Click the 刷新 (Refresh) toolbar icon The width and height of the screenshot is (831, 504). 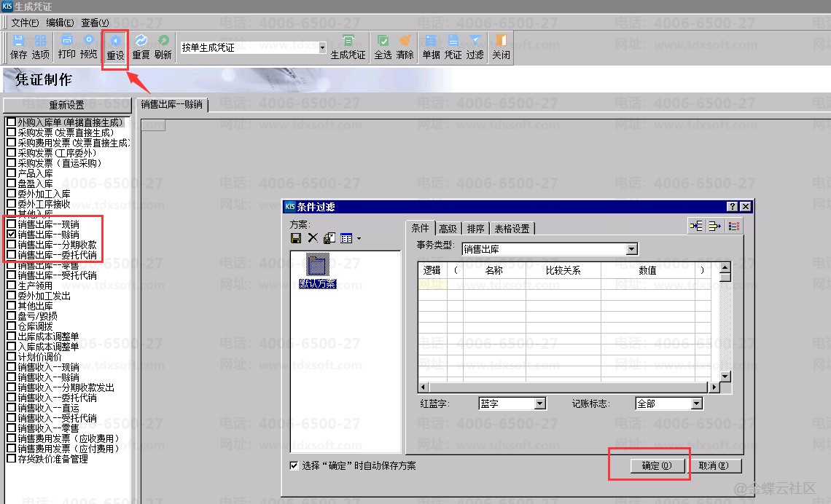click(x=163, y=47)
